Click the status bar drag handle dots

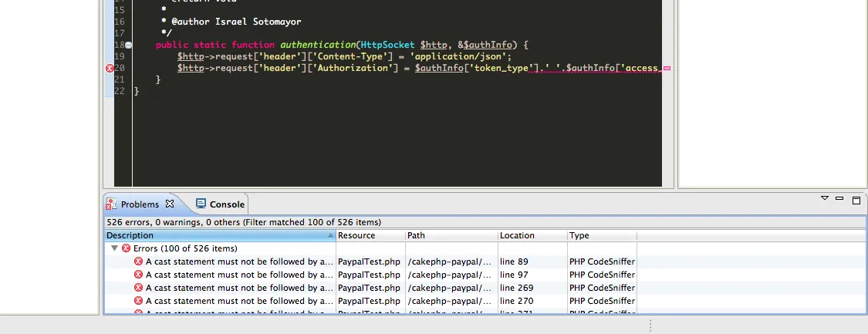(x=650, y=326)
